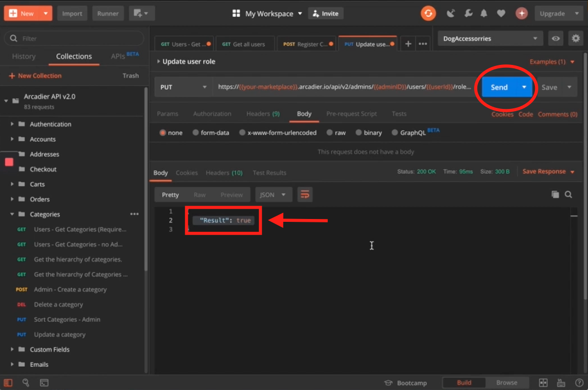The image size is (588, 390).
Task: Open the Authorization tab
Action: pyautogui.click(x=212, y=113)
